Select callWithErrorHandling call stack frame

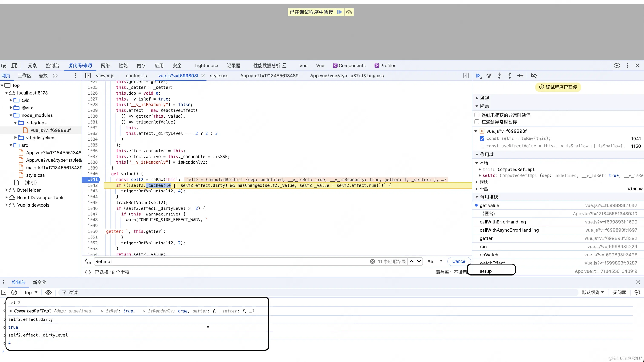coord(503,222)
